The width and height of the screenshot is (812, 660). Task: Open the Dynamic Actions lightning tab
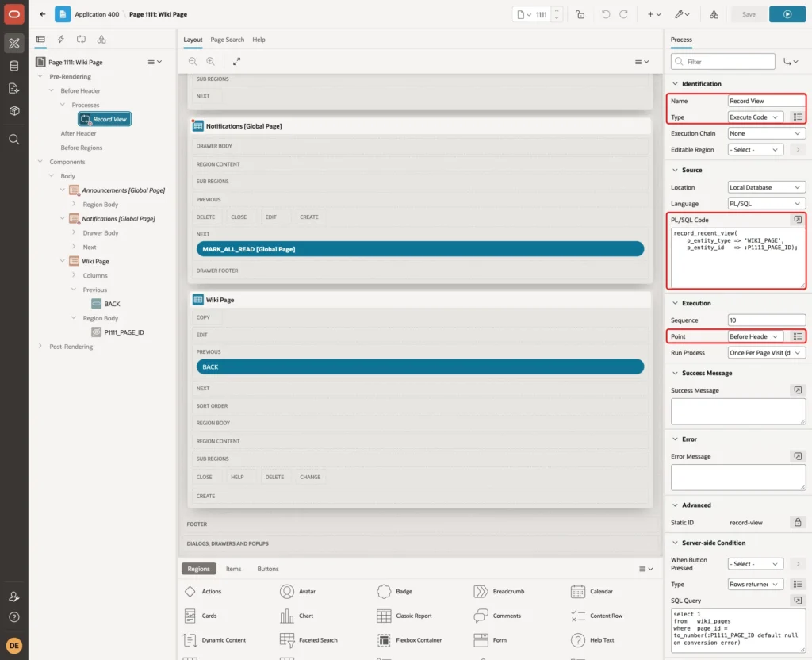(x=60, y=40)
